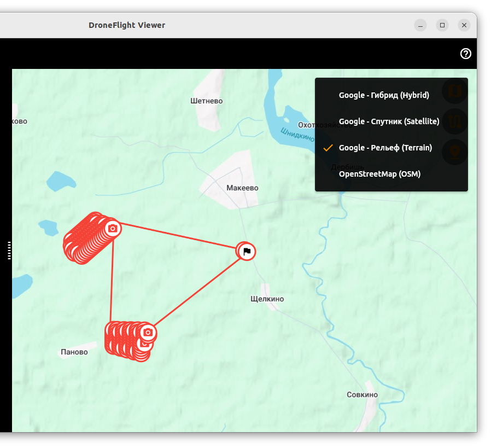Viewport: 491px width, 448px height.
Task: Switch to Google - Спутник (Satellite) layer
Action: pyautogui.click(x=389, y=121)
